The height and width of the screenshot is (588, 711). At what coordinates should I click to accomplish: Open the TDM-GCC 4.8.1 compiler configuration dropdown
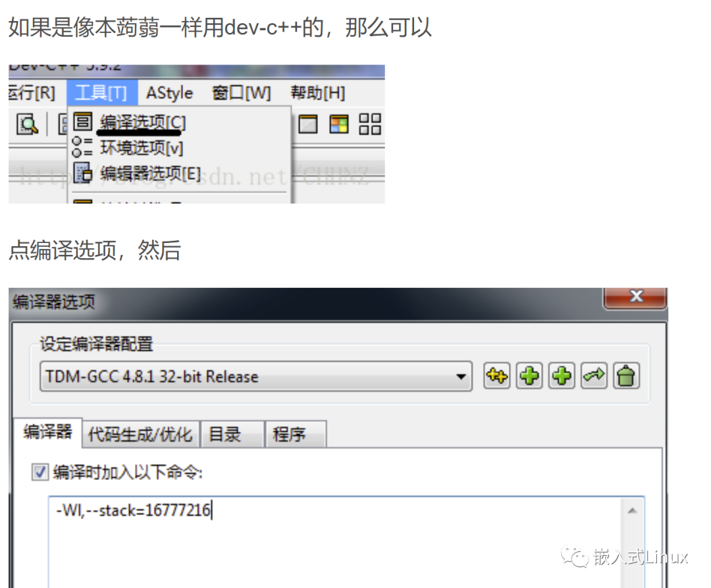[x=256, y=376]
